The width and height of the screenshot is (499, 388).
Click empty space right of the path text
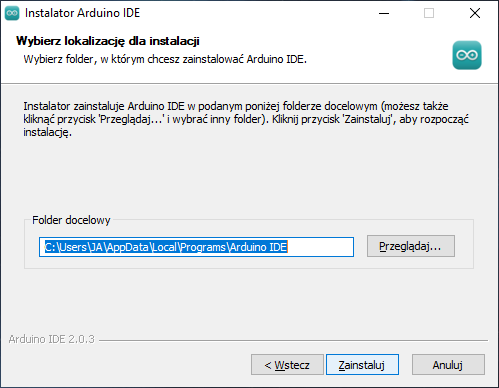coord(319,247)
